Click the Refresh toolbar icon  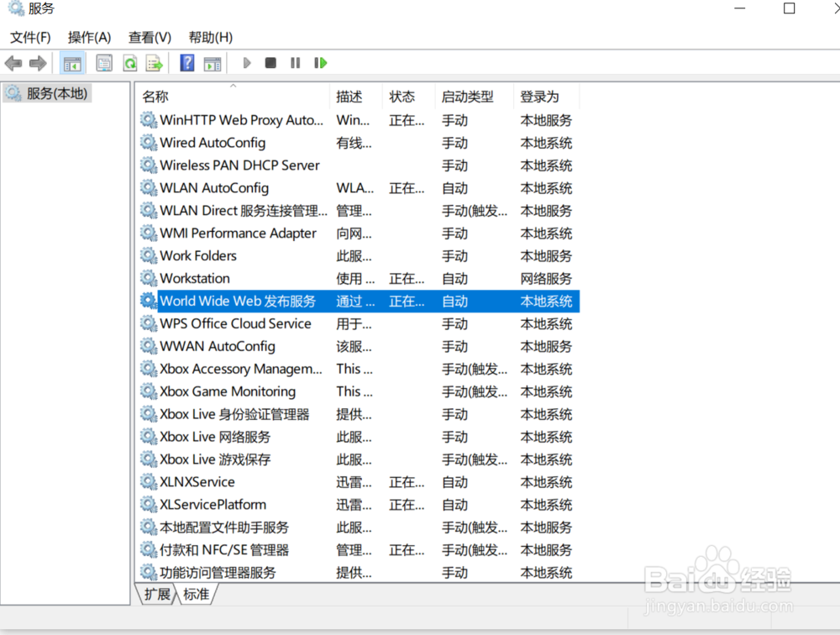[130, 63]
